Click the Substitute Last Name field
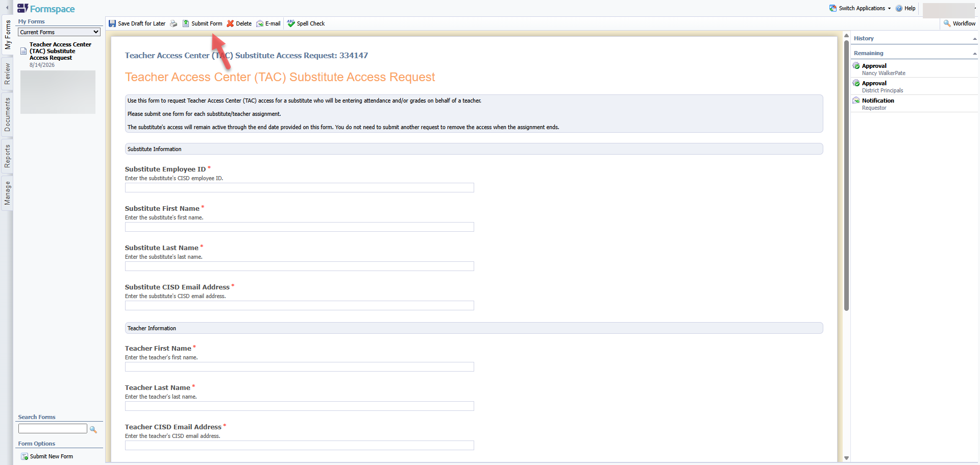 pos(300,266)
